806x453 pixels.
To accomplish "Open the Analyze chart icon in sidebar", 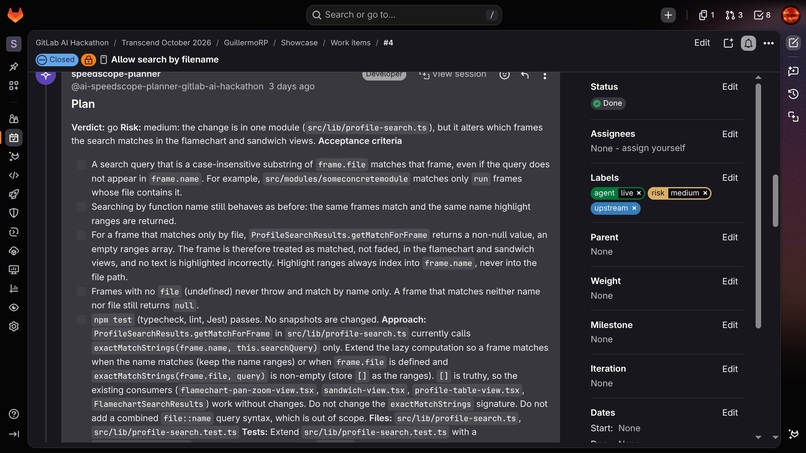I will click(x=14, y=288).
